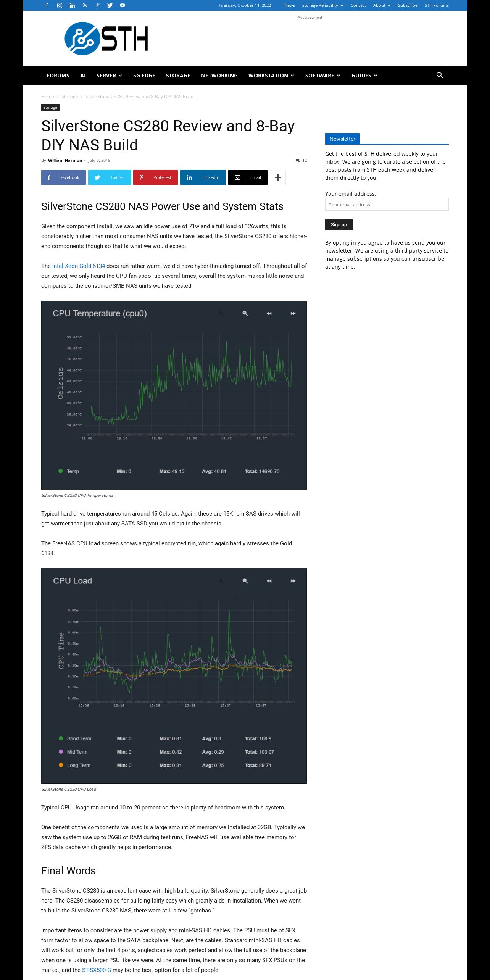Viewport: 490px width, 980px height.
Task: Expand the WORKSTATION menu
Action: click(x=271, y=76)
